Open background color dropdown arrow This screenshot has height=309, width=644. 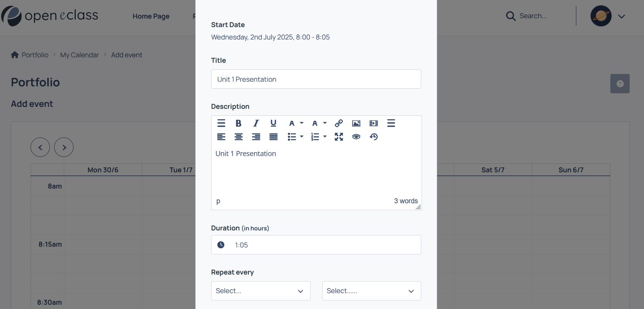tap(325, 123)
